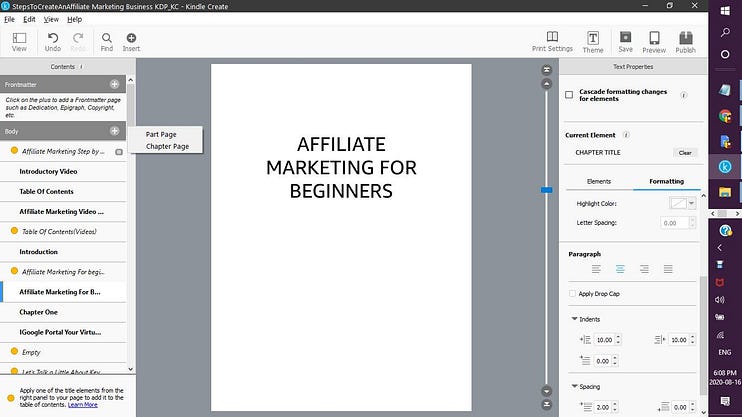Screen dimensions: 742x417
Task: Switch to the Formatting tab
Action: point(666,181)
